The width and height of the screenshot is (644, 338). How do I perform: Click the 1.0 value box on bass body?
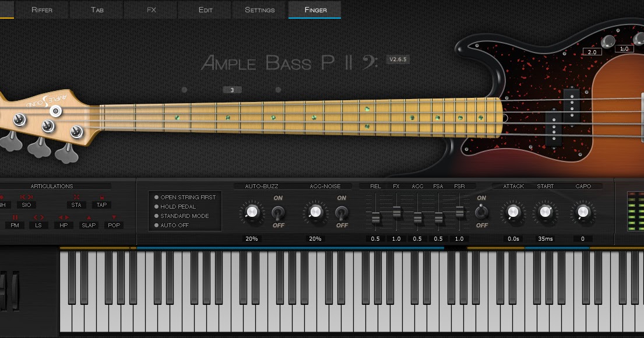(624, 49)
